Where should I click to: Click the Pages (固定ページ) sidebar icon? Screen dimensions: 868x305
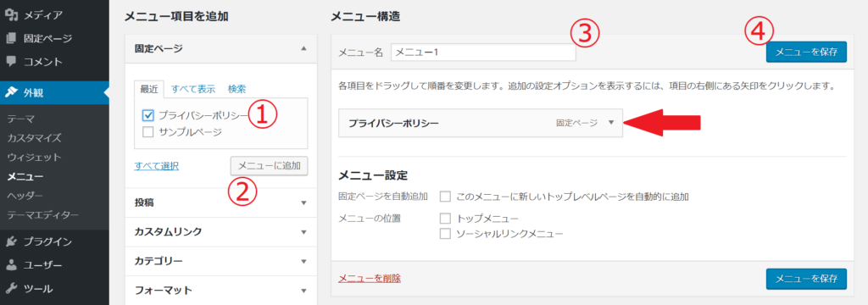pyautogui.click(x=12, y=38)
